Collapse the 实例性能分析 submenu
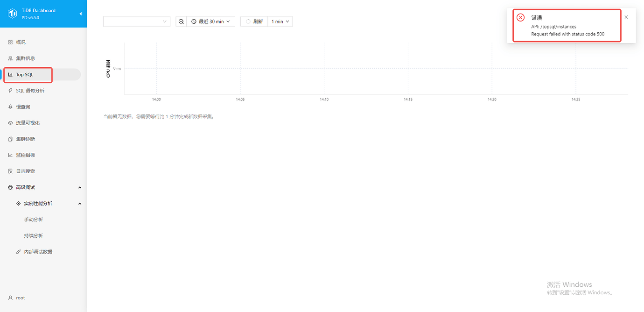Screen dimensions: 644x312 (x=80, y=204)
